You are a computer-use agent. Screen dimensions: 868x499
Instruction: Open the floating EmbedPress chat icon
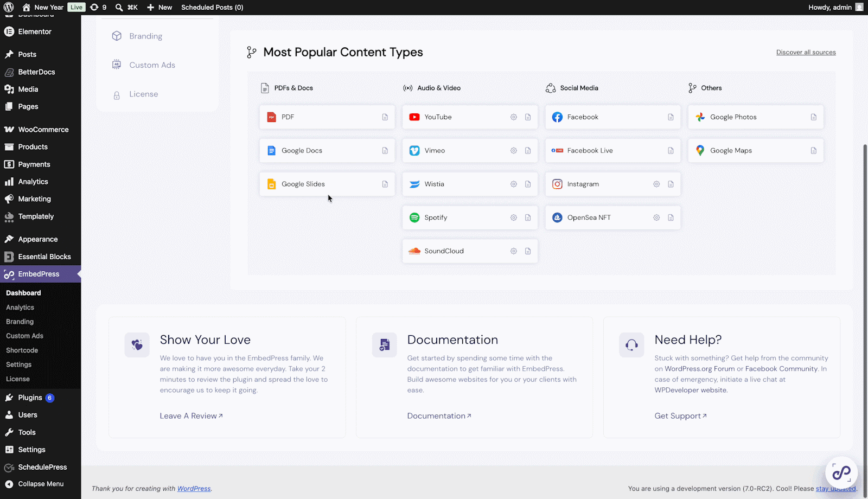pyautogui.click(x=841, y=472)
